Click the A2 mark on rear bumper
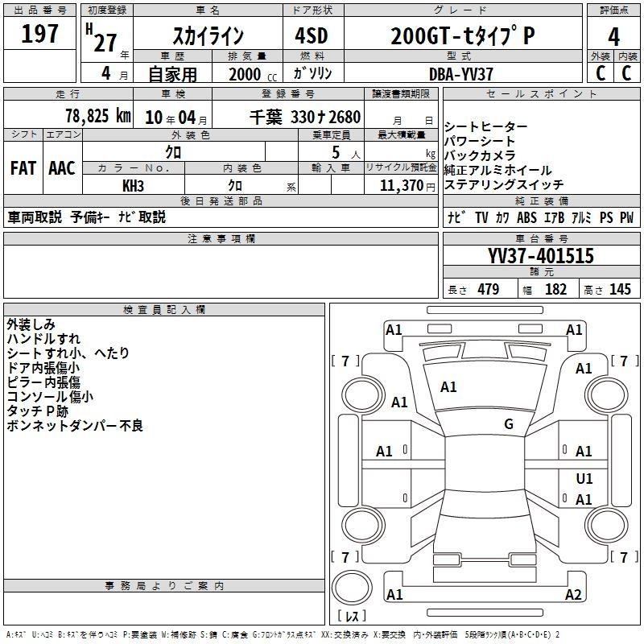Viewport: 644px width, 644px height. click(573, 594)
